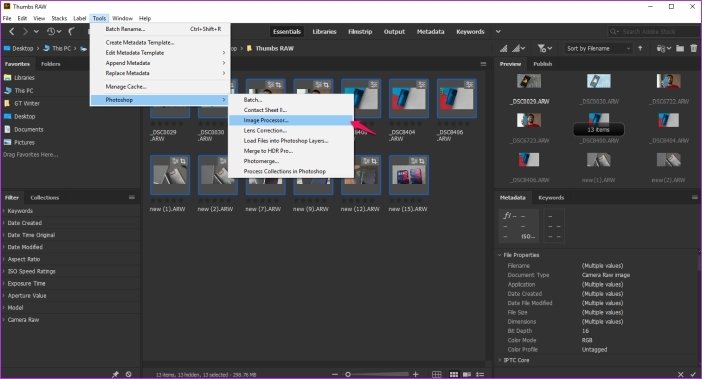This screenshot has height=379, width=702.
Task: Switch to the Filmstrip workspace
Action: tap(360, 32)
